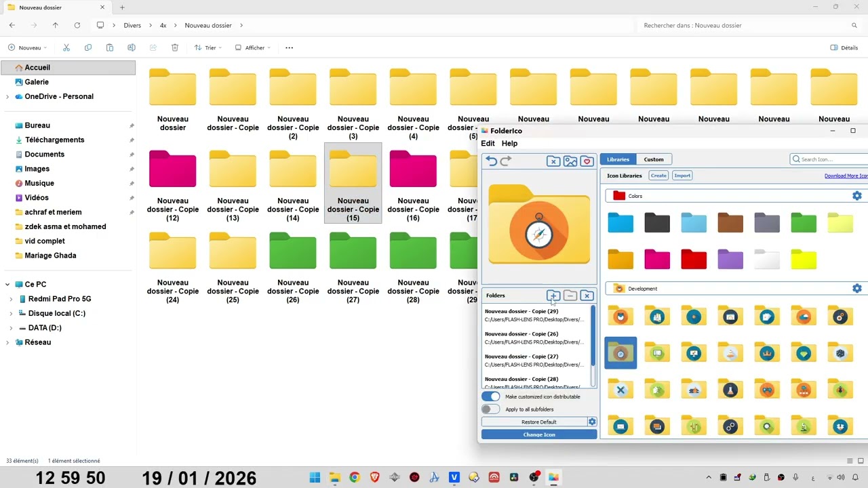Refresh the Explorer folder view
The width and height of the screenshot is (868, 488).
(x=77, y=25)
